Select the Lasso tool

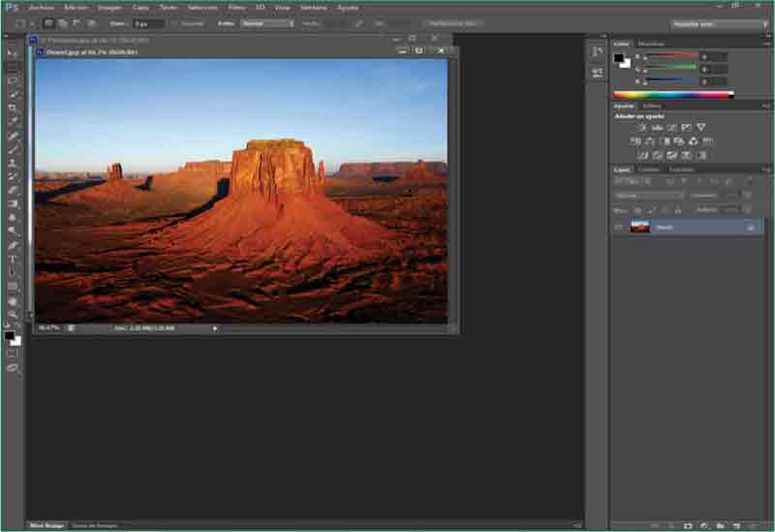[x=13, y=80]
